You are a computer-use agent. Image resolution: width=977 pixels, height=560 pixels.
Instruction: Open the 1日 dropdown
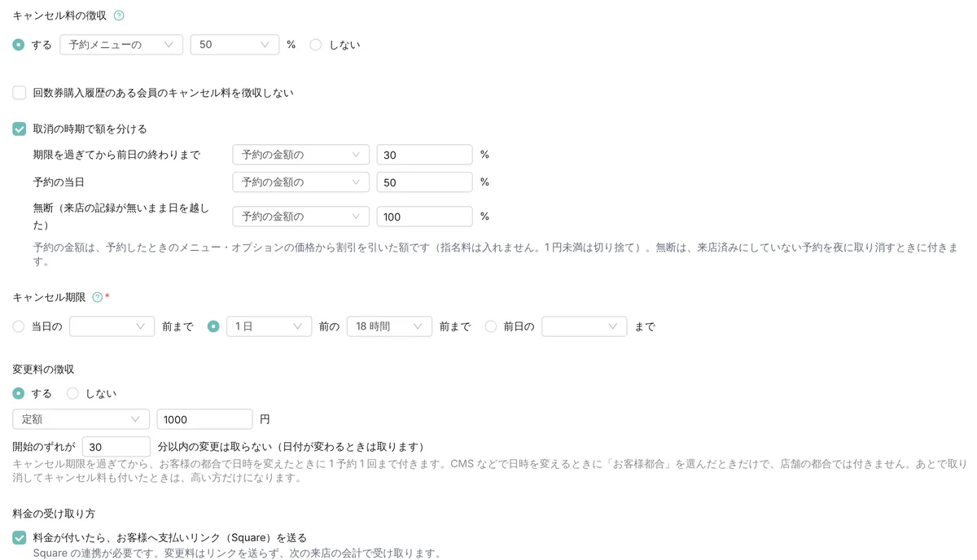point(269,326)
